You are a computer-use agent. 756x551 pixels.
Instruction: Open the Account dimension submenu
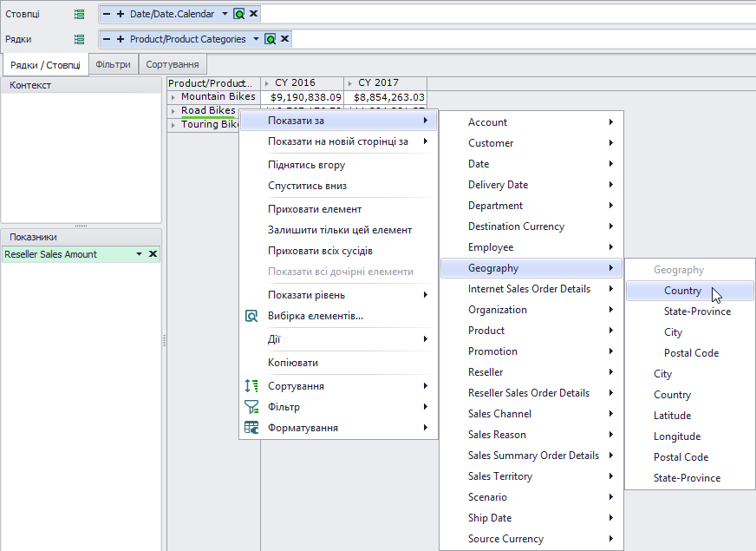pos(531,122)
